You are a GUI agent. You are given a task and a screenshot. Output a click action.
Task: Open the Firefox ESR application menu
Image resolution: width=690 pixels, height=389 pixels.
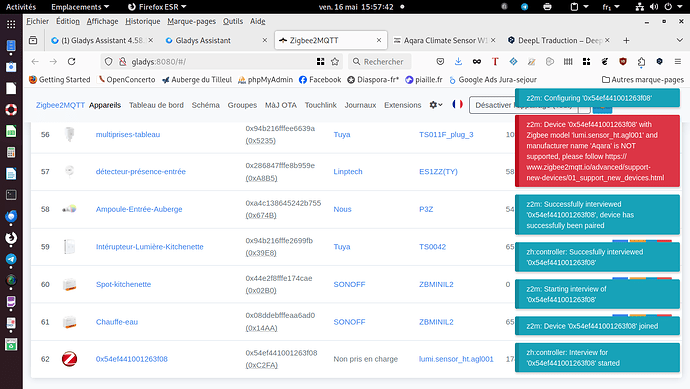click(157, 7)
